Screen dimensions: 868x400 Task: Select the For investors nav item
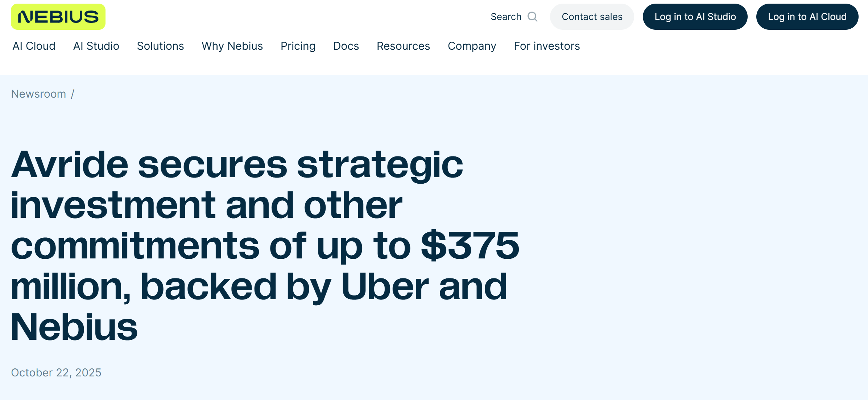click(x=547, y=46)
